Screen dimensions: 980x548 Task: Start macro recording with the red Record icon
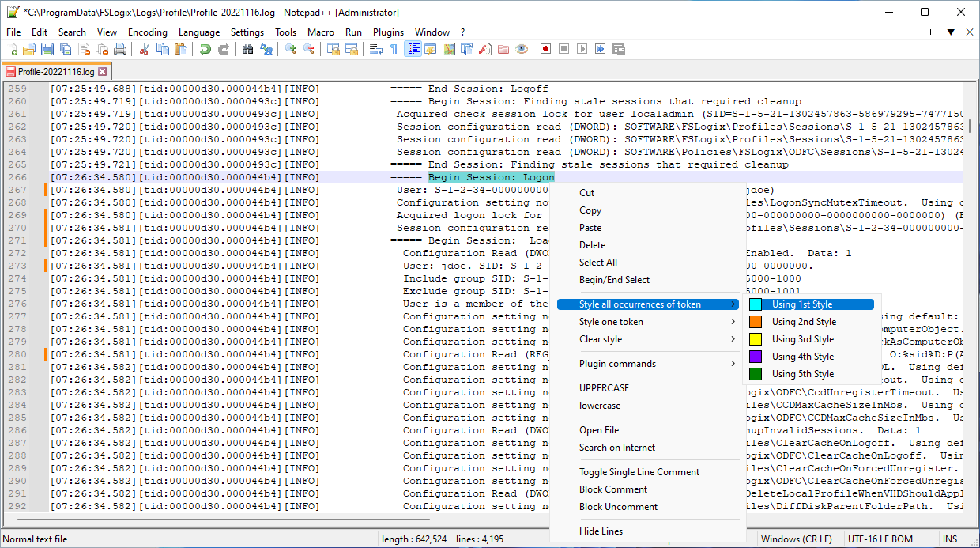pos(545,49)
